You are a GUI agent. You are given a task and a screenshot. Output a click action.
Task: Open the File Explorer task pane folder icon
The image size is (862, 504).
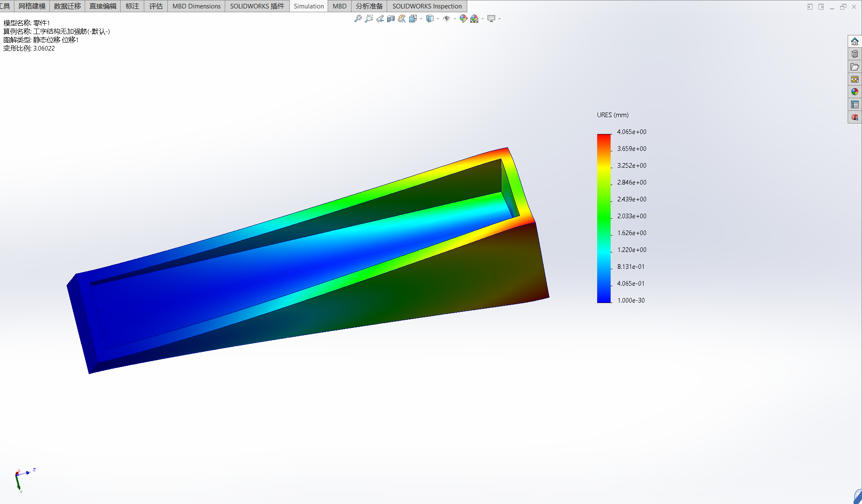pyautogui.click(x=854, y=67)
